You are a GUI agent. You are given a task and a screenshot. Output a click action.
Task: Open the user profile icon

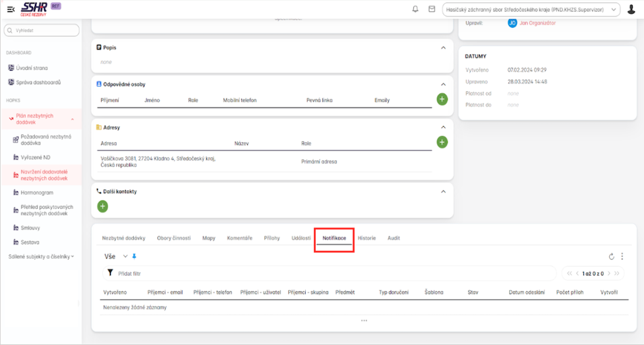631,9
